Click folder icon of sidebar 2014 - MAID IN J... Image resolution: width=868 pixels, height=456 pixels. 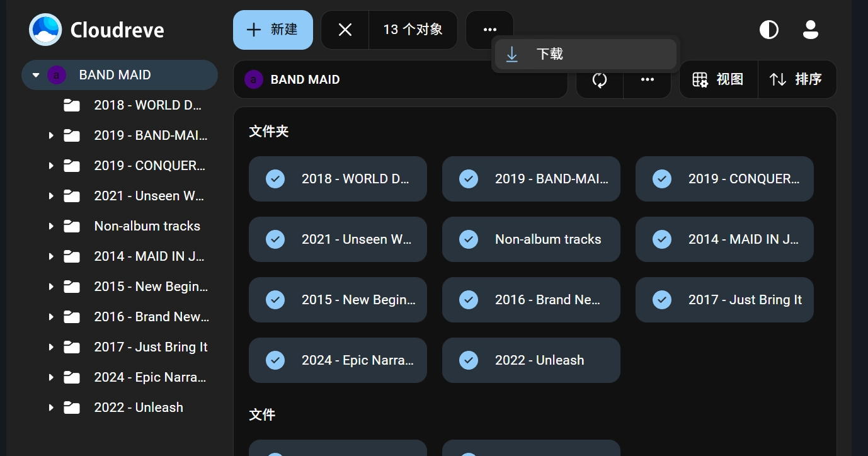pyautogui.click(x=72, y=256)
